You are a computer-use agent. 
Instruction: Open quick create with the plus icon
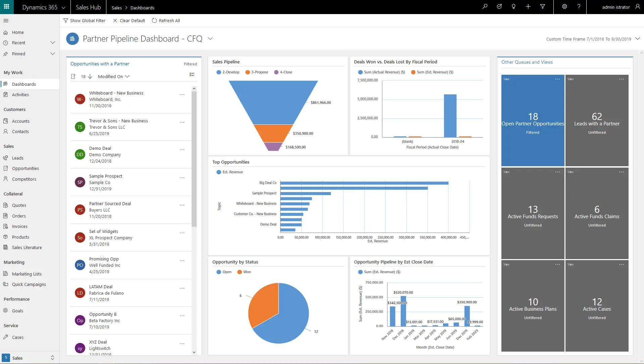528,7
